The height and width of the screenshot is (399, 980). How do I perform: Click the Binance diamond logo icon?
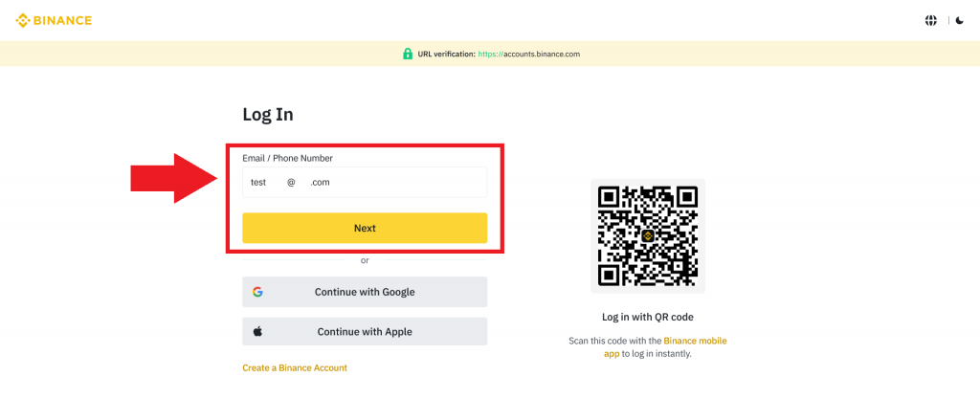24,20
